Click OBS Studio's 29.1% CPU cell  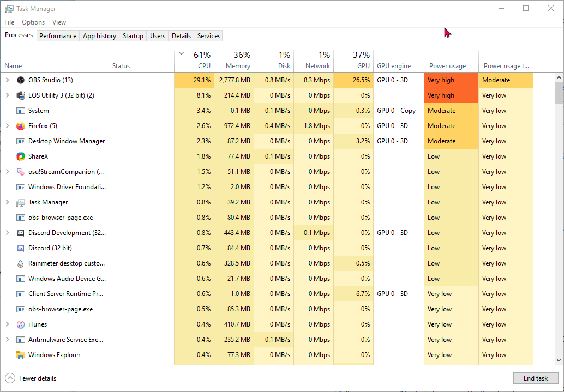194,80
